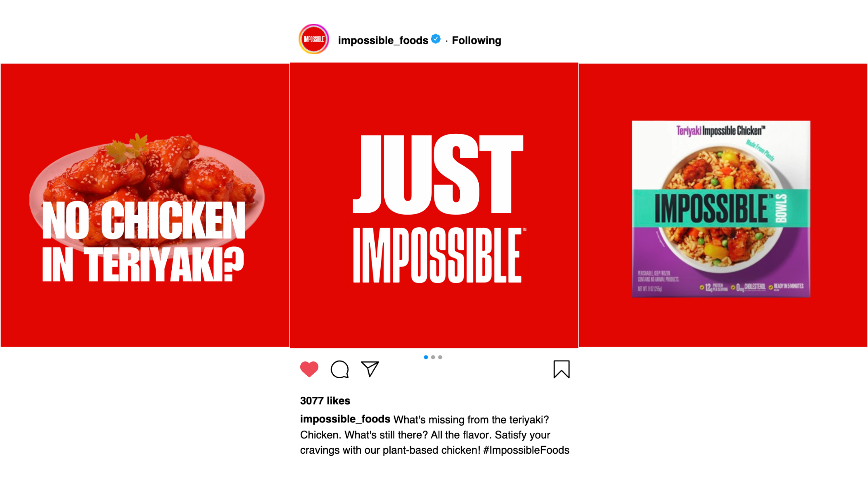Click the post caption text
Viewport: 868px width, 488px height.
click(435, 435)
